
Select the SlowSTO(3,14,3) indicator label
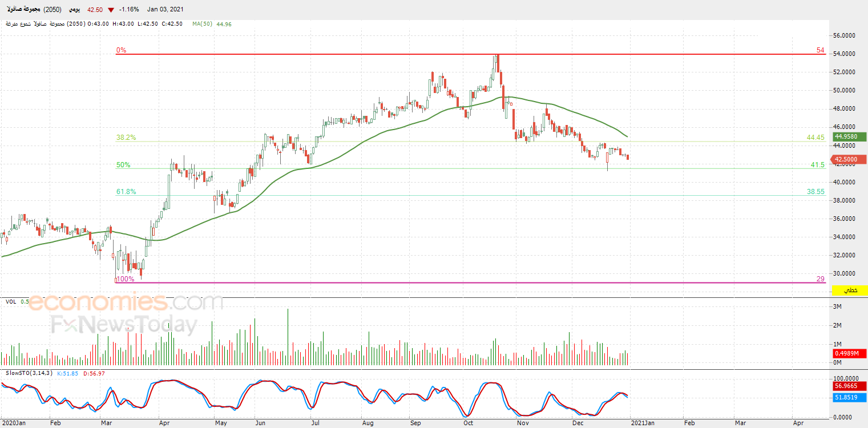click(29, 373)
